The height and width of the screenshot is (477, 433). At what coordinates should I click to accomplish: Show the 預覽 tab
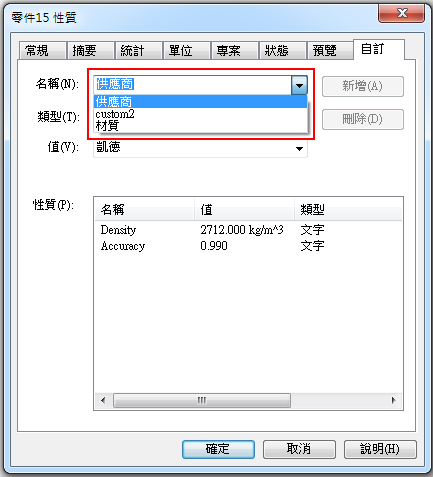click(x=330, y=51)
